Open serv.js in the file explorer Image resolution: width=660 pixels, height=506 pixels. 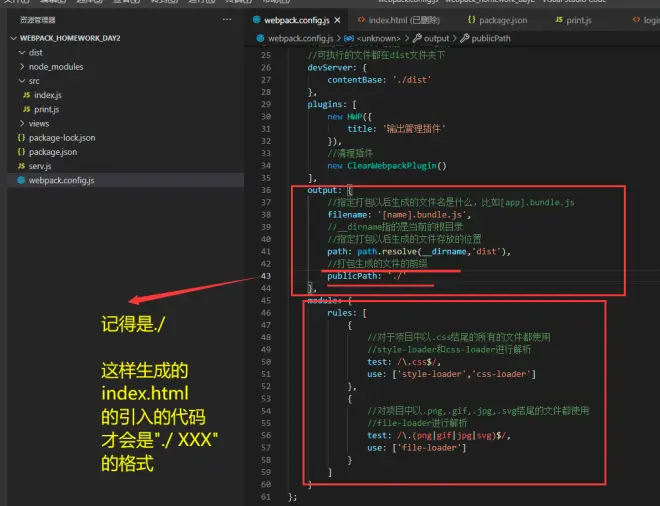pyautogui.click(x=40, y=166)
